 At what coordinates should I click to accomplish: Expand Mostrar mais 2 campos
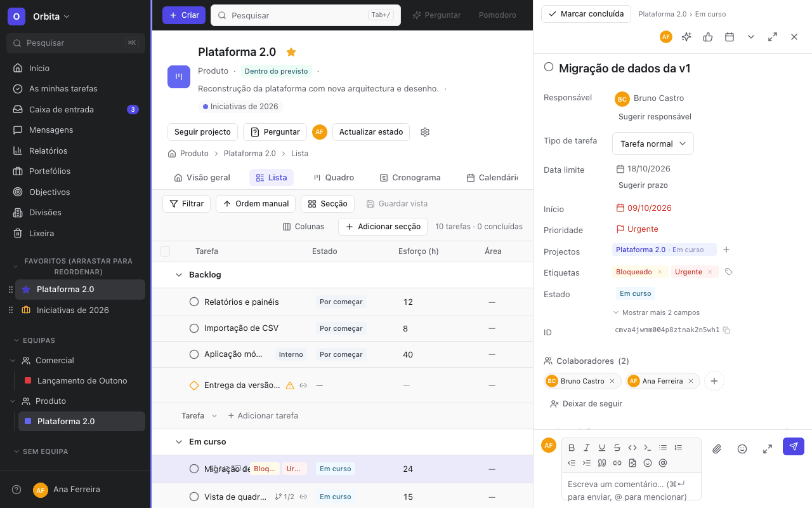tap(656, 312)
